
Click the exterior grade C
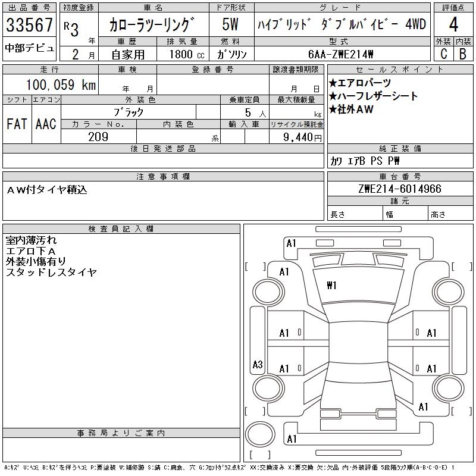coord(444,54)
